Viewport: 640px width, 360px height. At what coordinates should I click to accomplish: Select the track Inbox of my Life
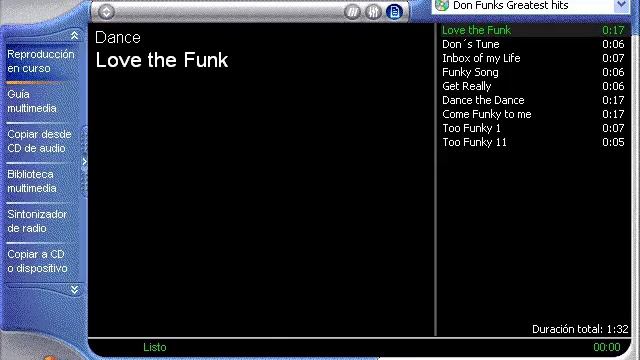click(533, 58)
